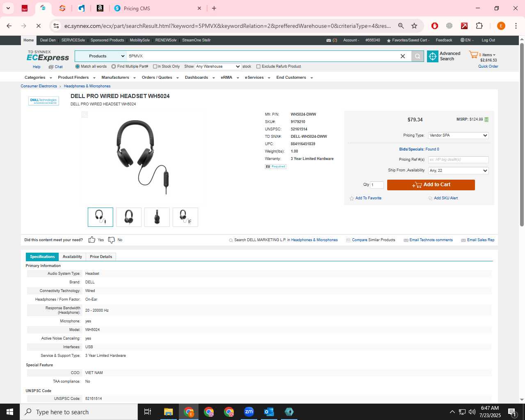Viewport: 525px width, 420px height.
Task: Click the Qty input field
Action: click(377, 185)
